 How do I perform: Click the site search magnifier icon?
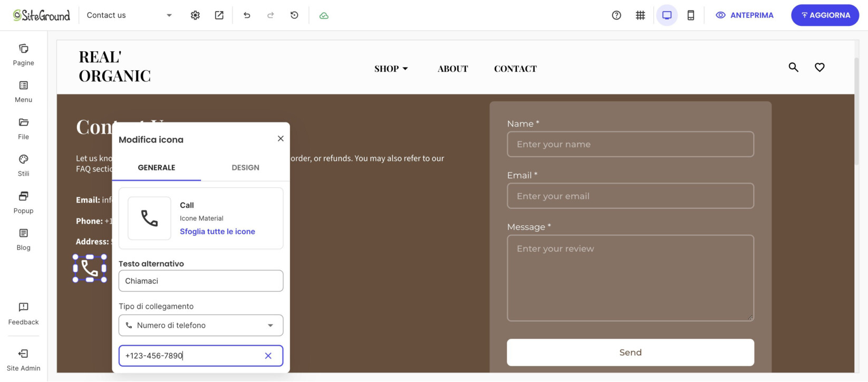pos(793,67)
